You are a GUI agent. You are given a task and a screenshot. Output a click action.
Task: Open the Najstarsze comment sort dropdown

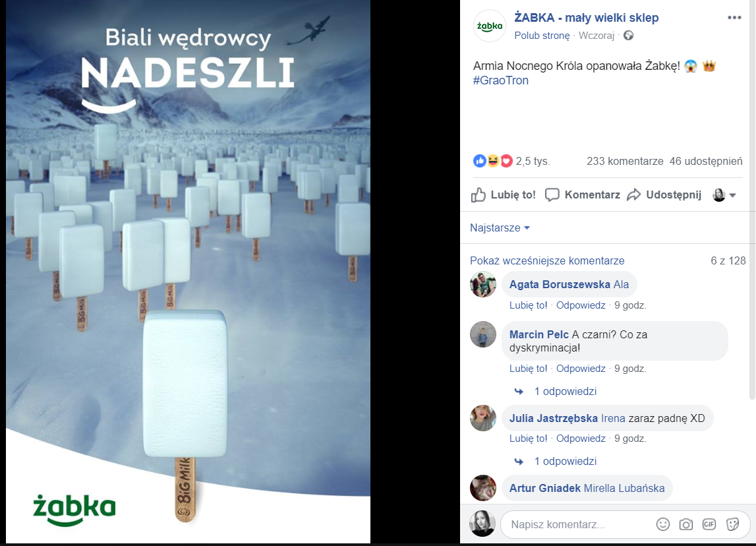click(x=500, y=228)
